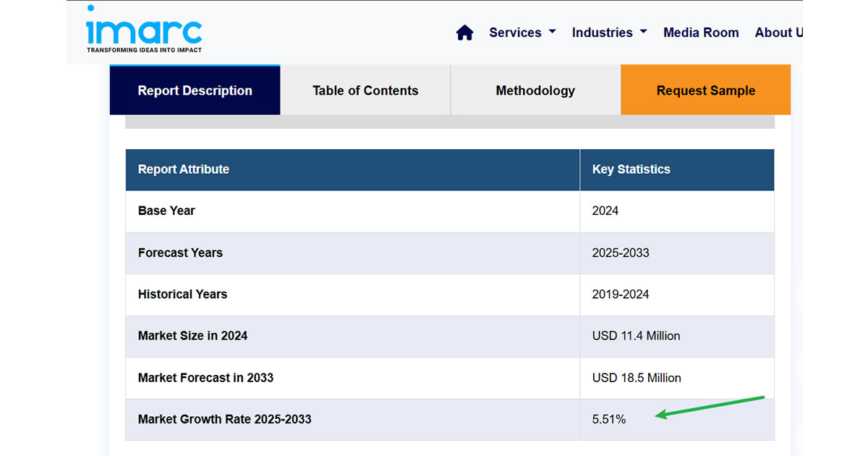This screenshot has width=868, height=456.
Task: Open the Methodology tab
Action: pyautogui.click(x=535, y=90)
